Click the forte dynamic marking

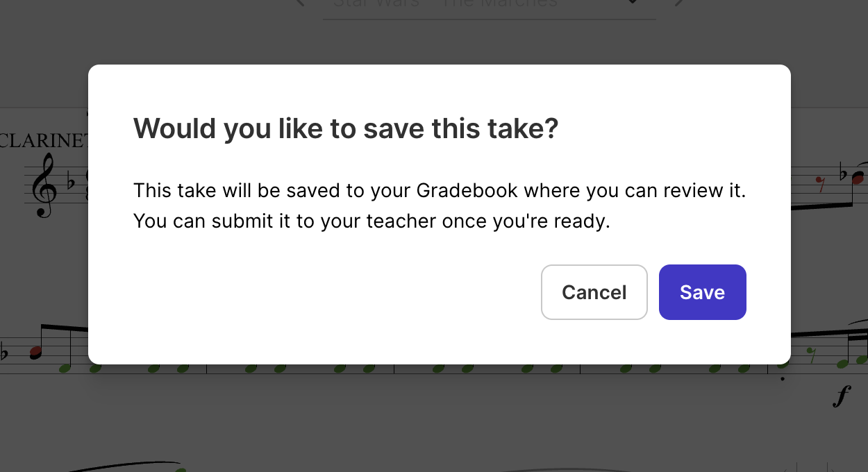click(x=842, y=397)
